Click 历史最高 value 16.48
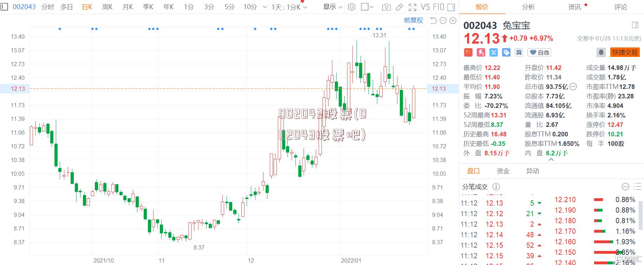The width and height of the screenshot is (644, 265). pyautogui.click(x=499, y=134)
